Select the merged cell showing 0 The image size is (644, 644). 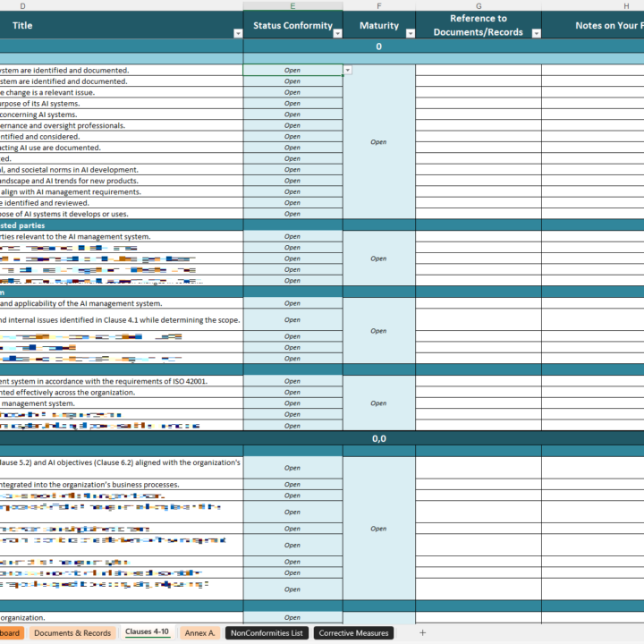point(378,47)
